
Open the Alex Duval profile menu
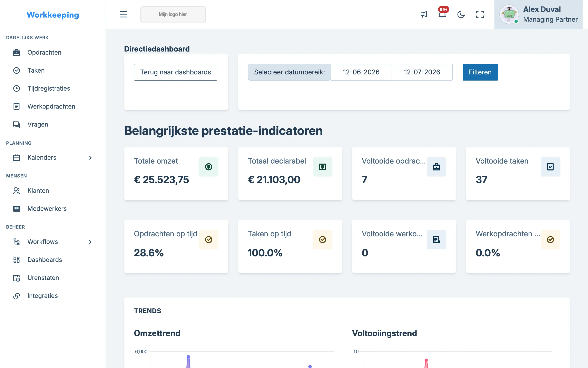coord(538,14)
